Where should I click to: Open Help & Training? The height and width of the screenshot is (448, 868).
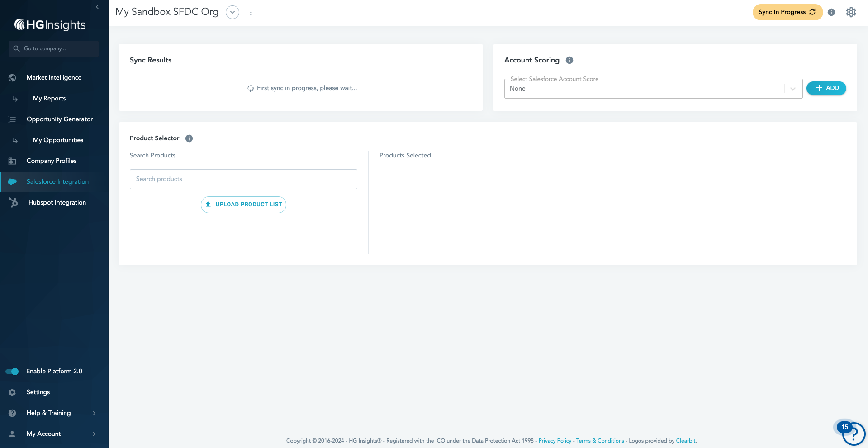pos(48,413)
